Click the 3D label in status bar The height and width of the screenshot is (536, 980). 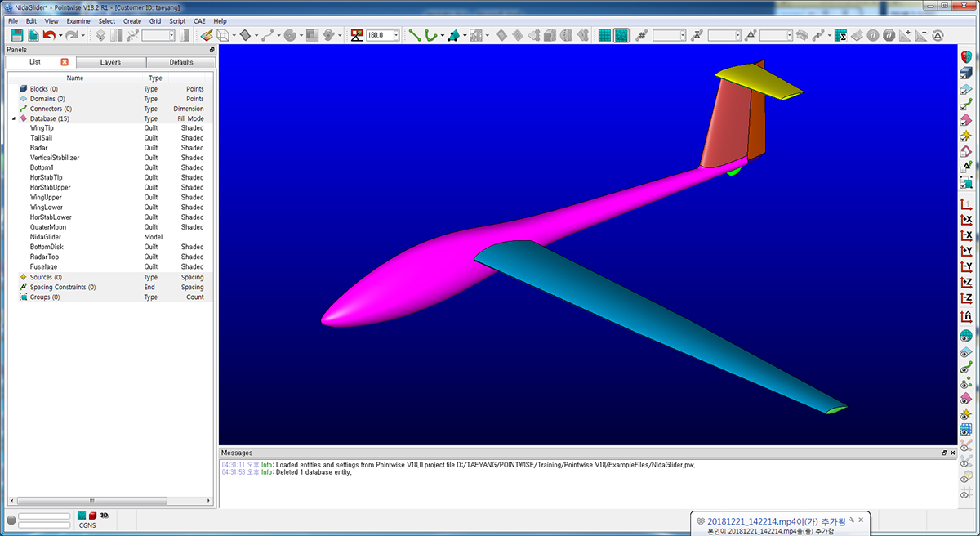click(x=104, y=516)
